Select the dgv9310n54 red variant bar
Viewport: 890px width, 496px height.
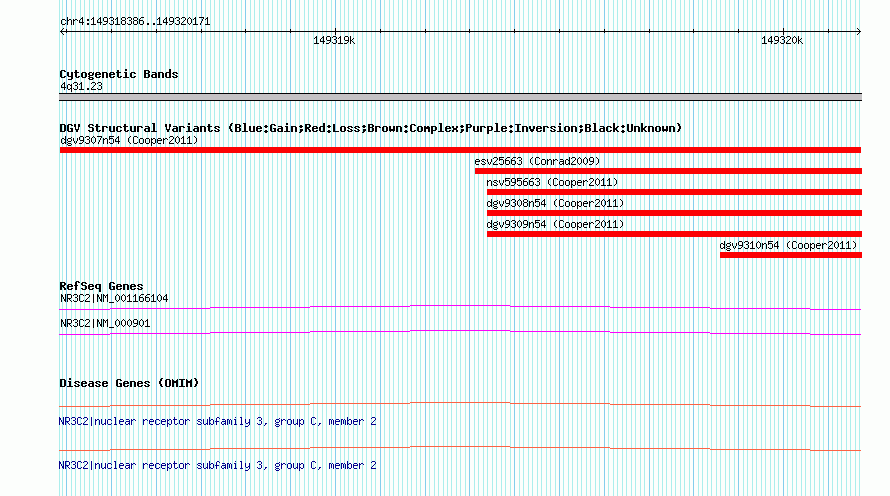pos(791,255)
